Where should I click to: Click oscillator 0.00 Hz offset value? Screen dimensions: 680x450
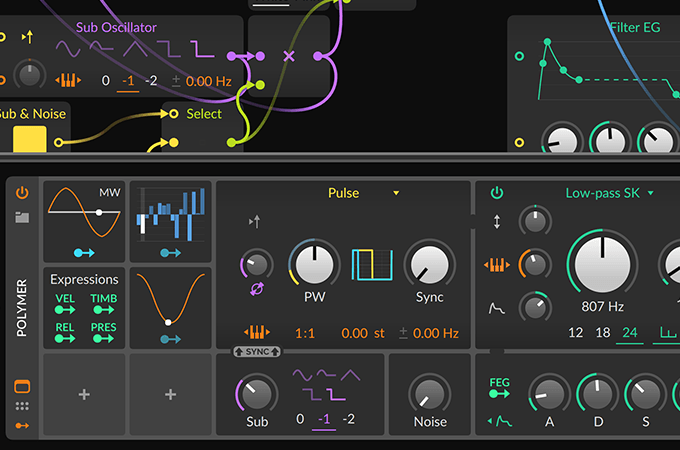pyautogui.click(x=435, y=333)
